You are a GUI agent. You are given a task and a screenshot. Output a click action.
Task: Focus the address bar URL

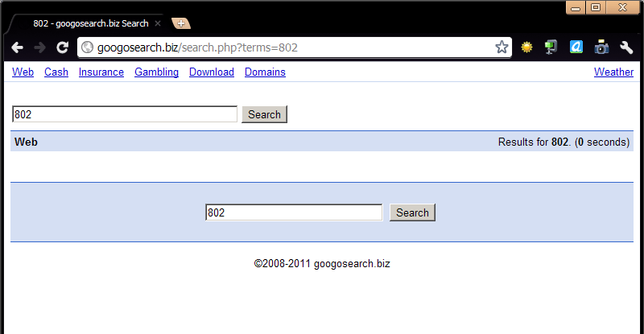point(290,47)
